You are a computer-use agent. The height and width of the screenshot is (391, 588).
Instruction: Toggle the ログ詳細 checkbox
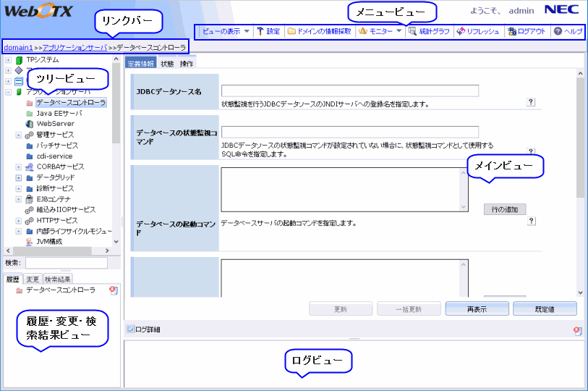[x=130, y=329]
